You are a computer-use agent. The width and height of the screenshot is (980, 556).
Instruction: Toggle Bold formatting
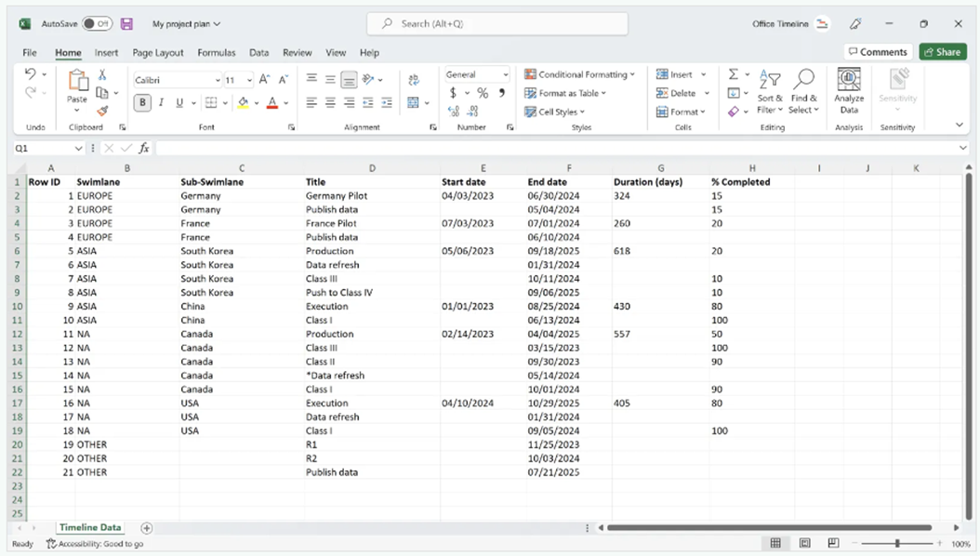[142, 102]
